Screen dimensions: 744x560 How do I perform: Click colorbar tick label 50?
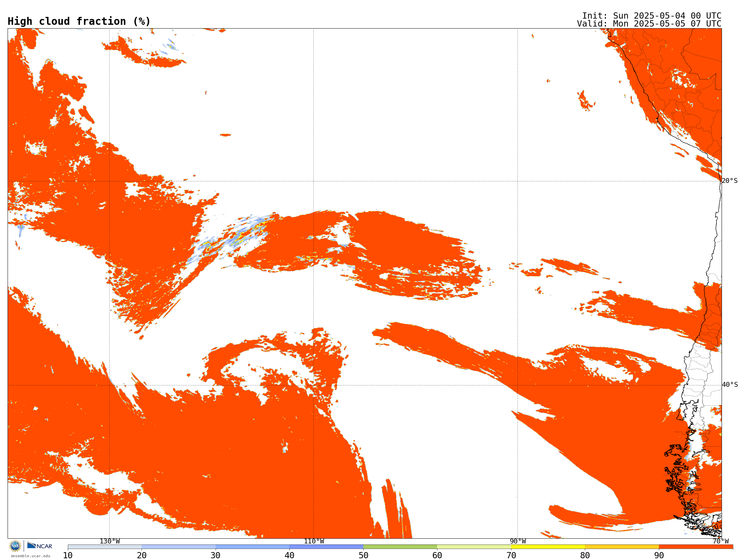point(363,556)
